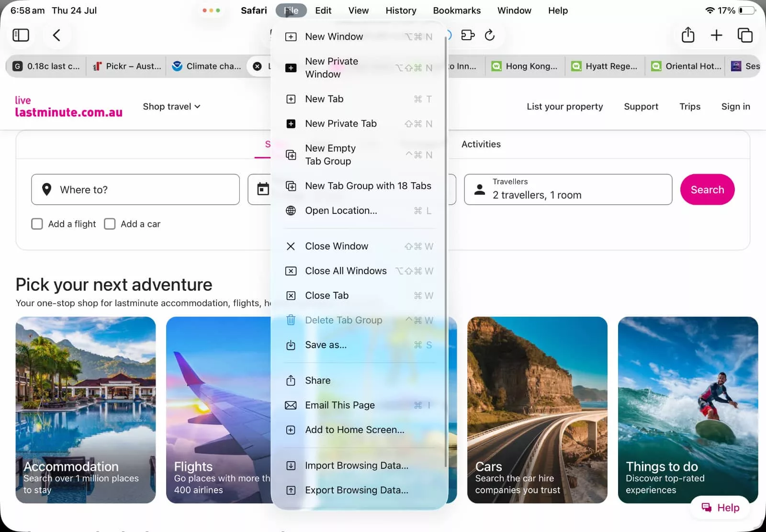
Task: Expand the Shop travel dropdown
Action: point(171,106)
